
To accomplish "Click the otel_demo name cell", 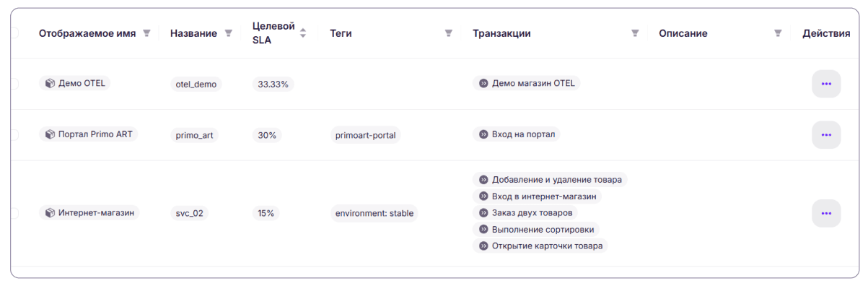I will (x=196, y=84).
